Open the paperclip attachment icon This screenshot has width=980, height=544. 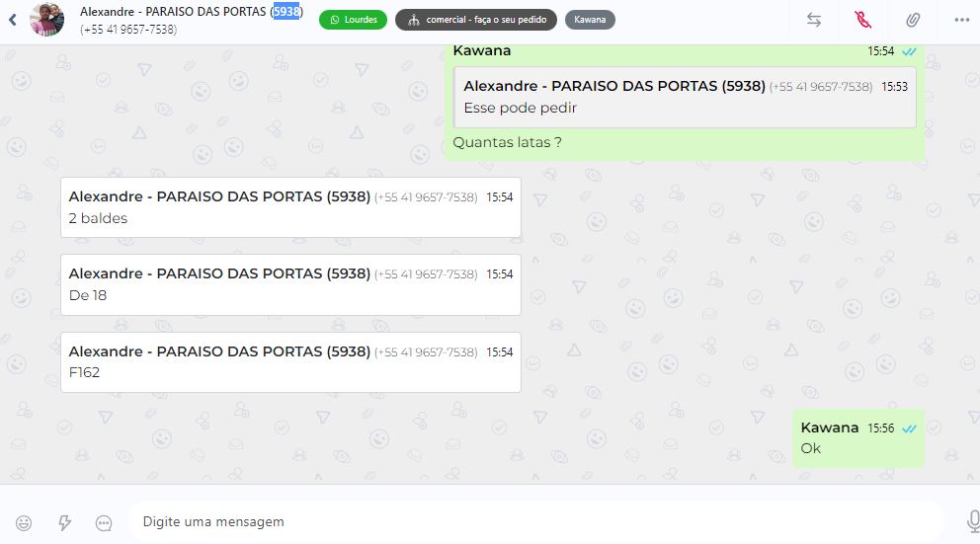point(913,20)
